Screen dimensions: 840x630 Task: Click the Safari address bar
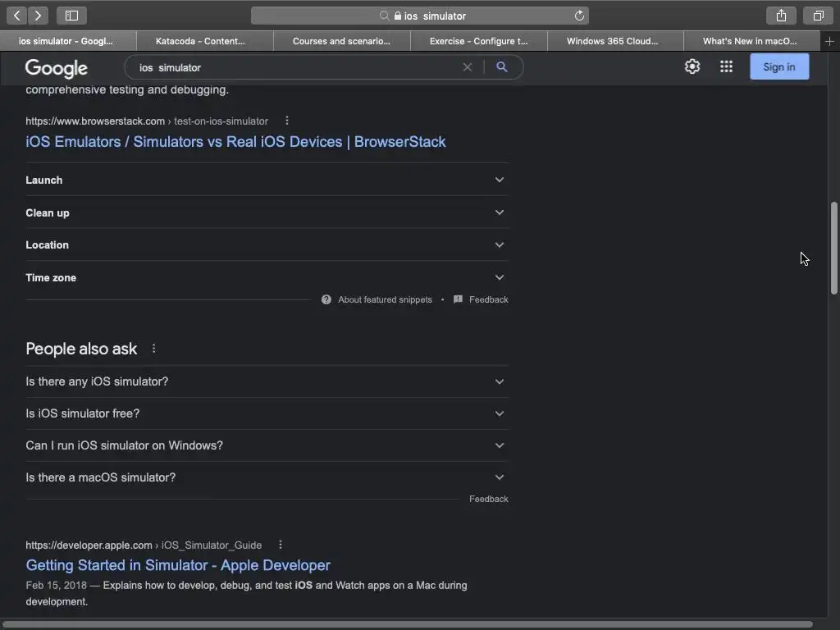click(419, 16)
